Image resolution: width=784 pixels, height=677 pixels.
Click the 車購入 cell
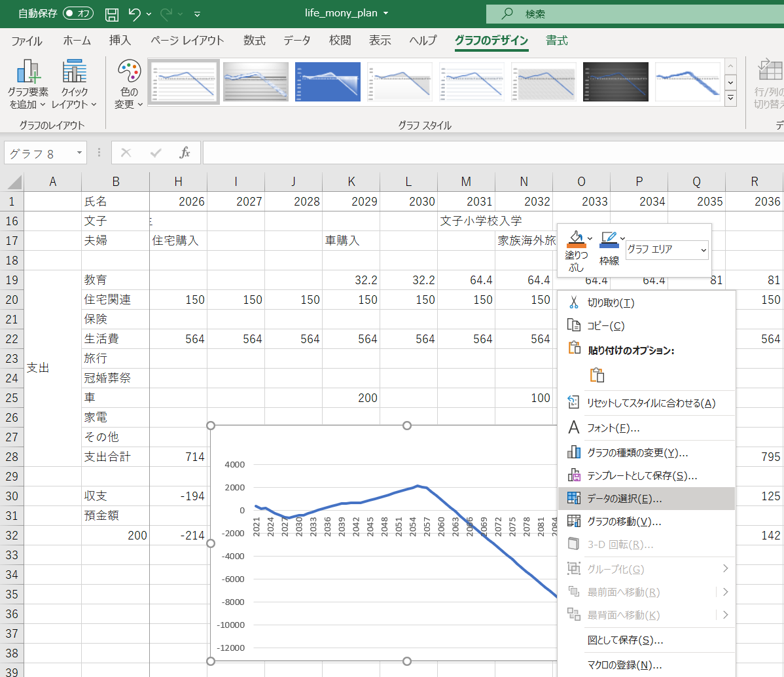351,241
